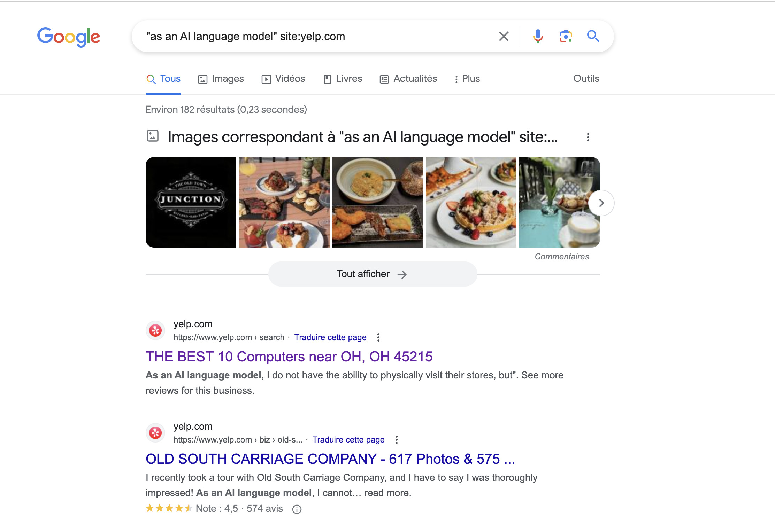Open options dots for Best 10 Computers result
This screenshot has width=775, height=532.
(x=378, y=337)
